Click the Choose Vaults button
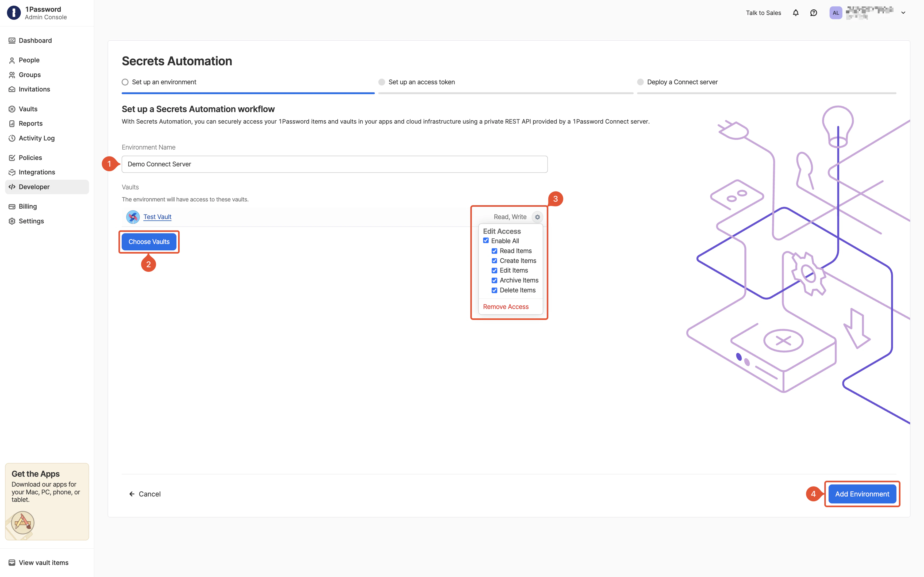924x577 pixels. coord(149,242)
